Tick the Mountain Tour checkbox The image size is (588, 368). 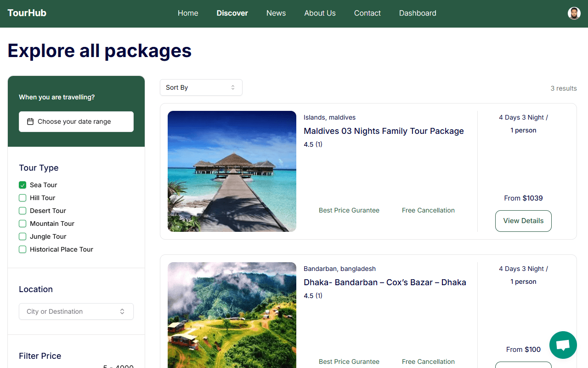point(23,224)
